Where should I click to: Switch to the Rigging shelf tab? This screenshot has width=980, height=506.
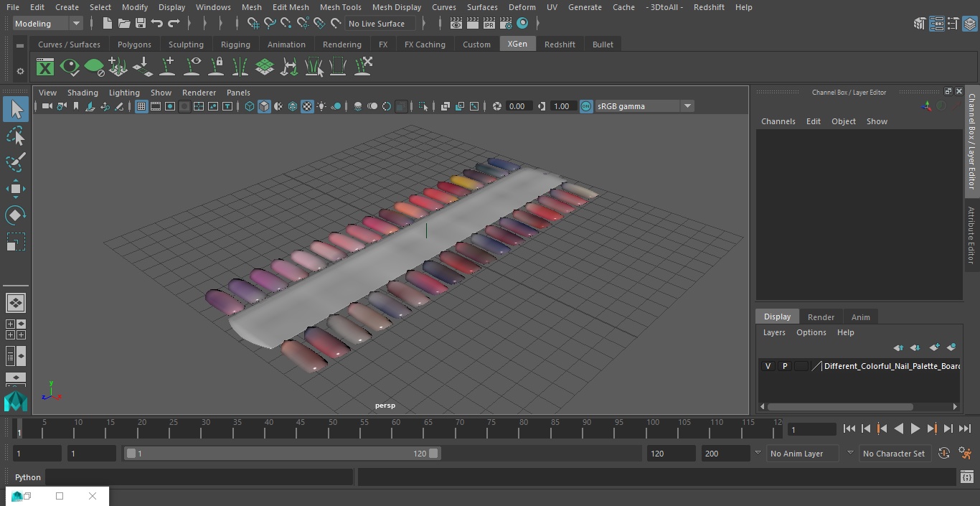point(235,44)
